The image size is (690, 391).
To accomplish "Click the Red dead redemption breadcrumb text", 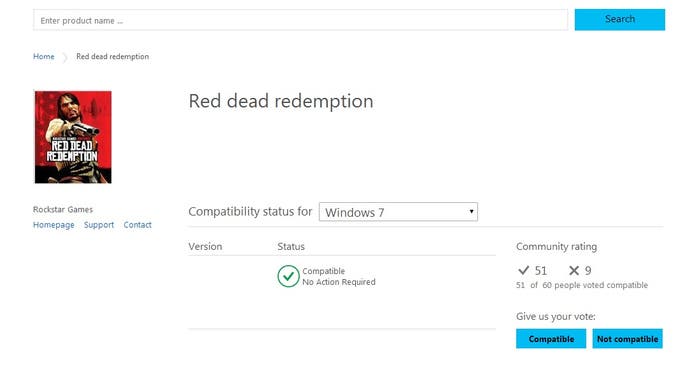I will (113, 56).
